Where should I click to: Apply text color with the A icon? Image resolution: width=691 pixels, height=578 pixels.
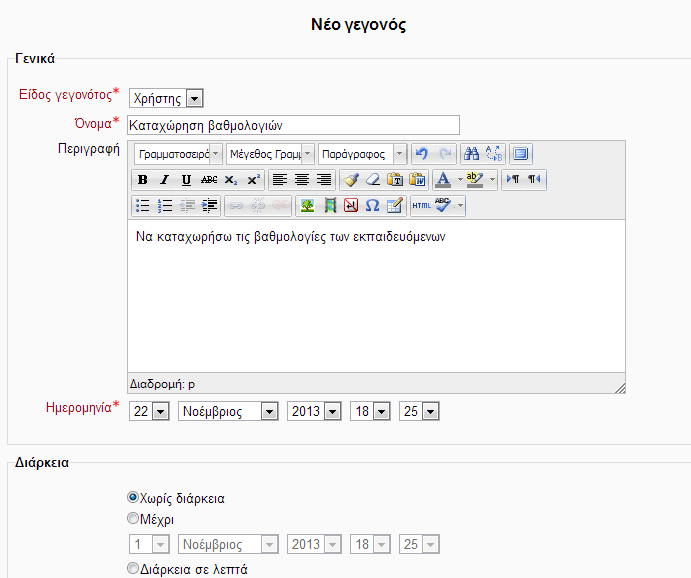pos(443,180)
